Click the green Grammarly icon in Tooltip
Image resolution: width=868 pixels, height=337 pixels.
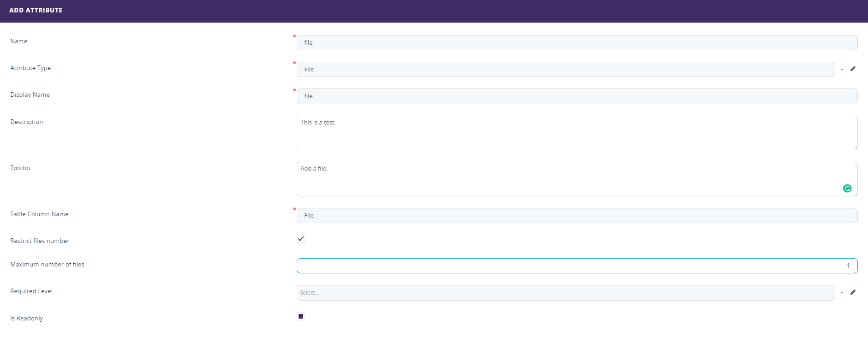click(847, 188)
